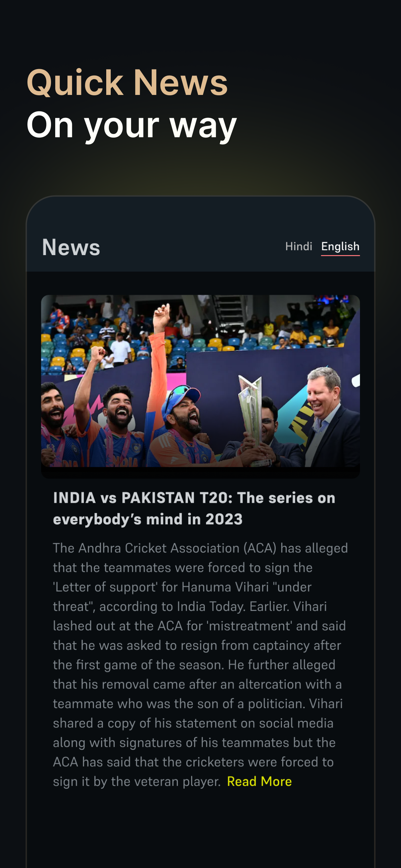Screen dimensions: 401x868
Task: Select the English language tab
Action: (x=340, y=246)
